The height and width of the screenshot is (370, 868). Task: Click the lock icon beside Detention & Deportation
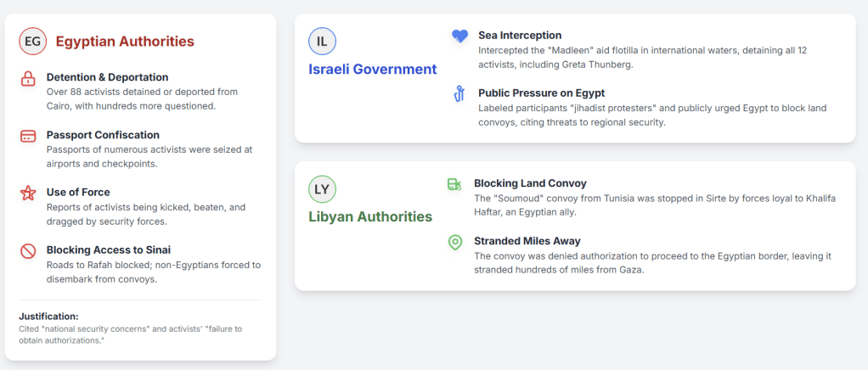pyautogui.click(x=28, y=79)
